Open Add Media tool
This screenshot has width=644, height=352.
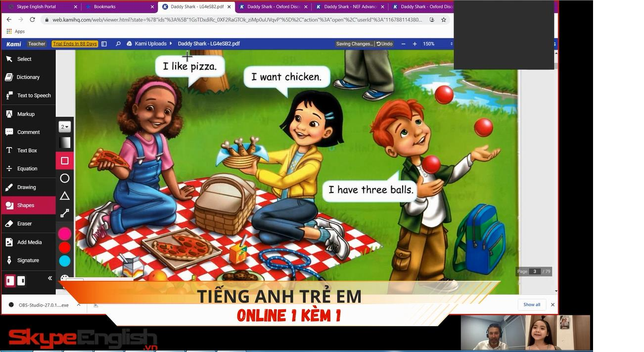coord(28,242)
